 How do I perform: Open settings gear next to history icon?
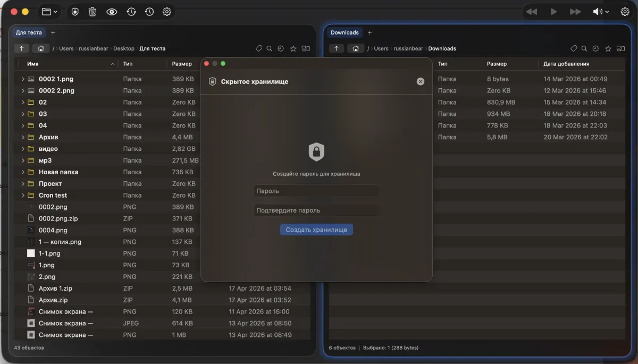(167, 12)
